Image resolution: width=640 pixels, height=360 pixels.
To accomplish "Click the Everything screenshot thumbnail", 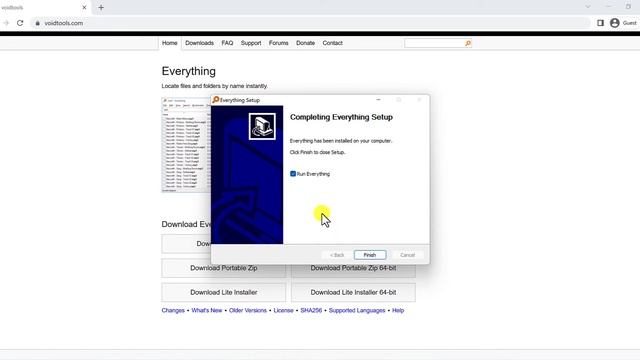I will tap(186, 145).
